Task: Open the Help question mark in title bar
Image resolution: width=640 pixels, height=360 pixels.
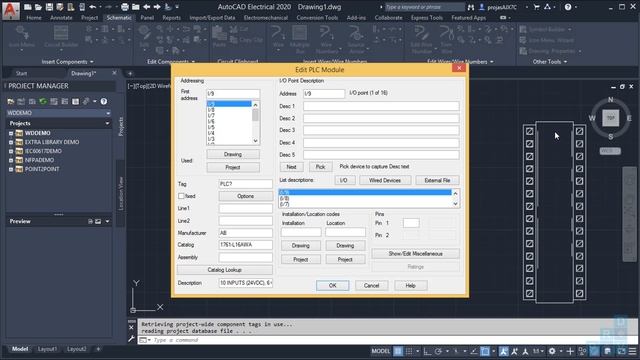Action: coord(568,7)
